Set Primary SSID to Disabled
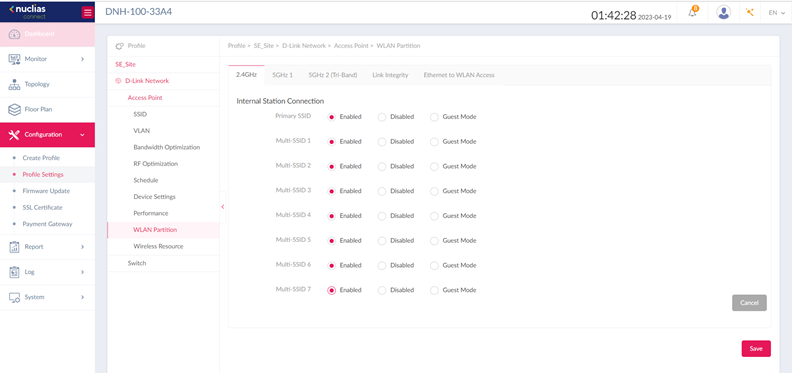Image resolution: width=792 pixels, height=373 pixels. (x=382, y=117)
